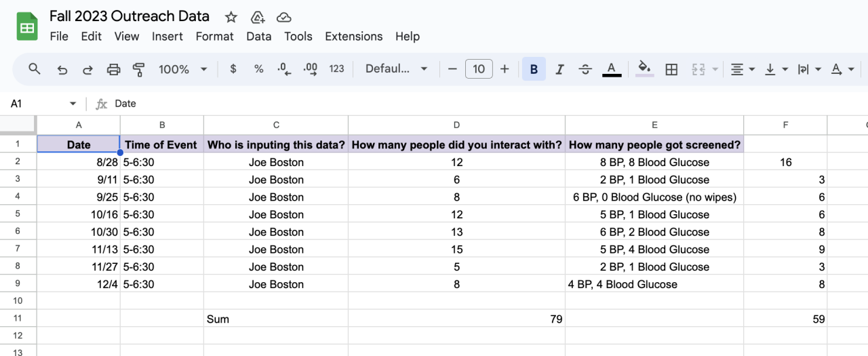Viewport: 868px width, 356px height.
Task: Click the search menus magnifier icon
Action: [x=35, y=68]
